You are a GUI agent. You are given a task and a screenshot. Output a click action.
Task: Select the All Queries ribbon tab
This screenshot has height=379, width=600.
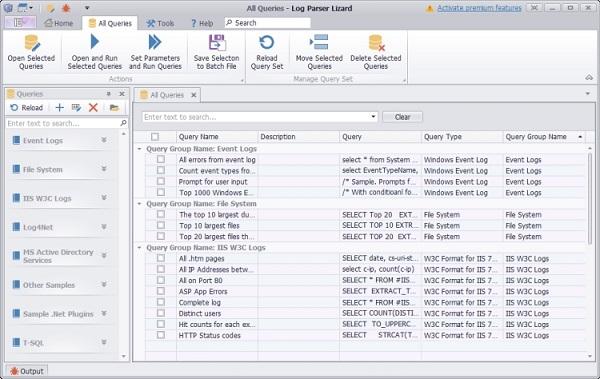pyautogui.click(x=110, y=23)
